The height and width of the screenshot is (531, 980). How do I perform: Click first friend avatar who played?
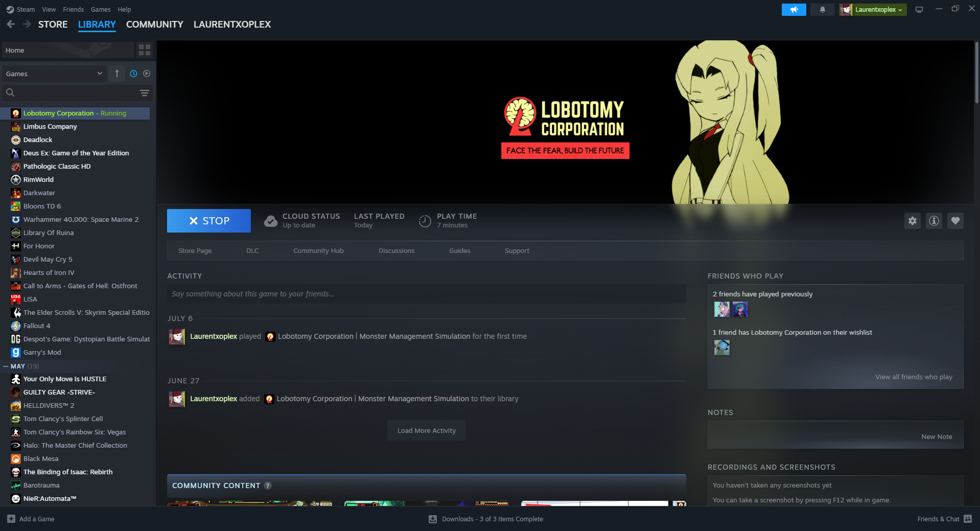point(721,309)
